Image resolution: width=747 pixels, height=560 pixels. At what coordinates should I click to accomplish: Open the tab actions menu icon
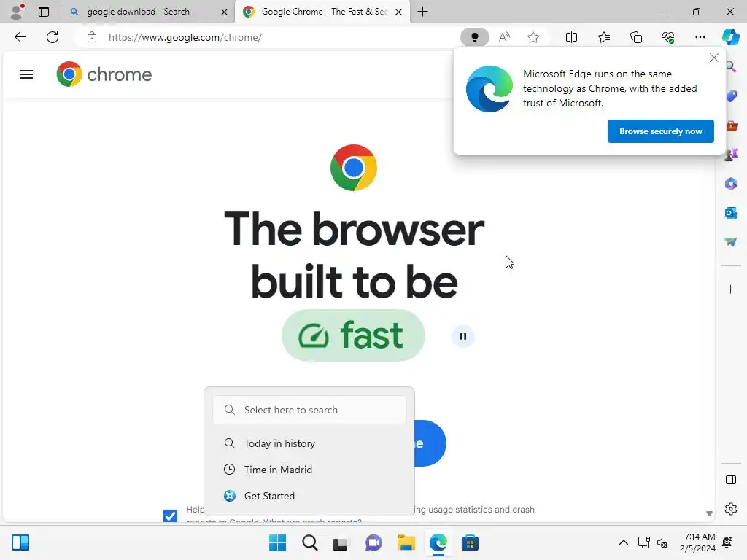(x=44, y=12)
